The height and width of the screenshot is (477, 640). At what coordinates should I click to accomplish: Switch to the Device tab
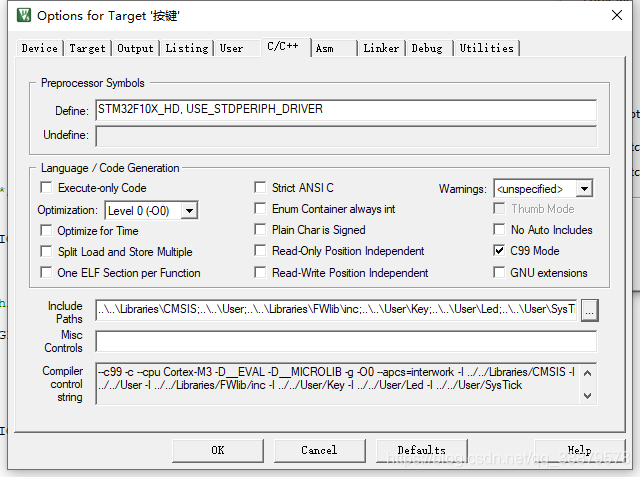pyautogui.click(x=40, y=48)
